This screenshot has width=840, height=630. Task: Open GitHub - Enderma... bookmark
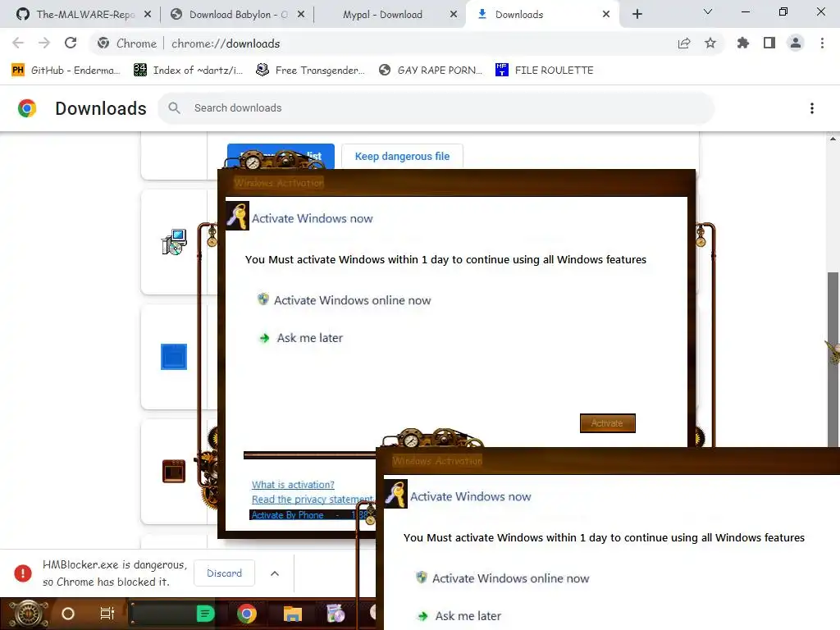click(66, 71)
